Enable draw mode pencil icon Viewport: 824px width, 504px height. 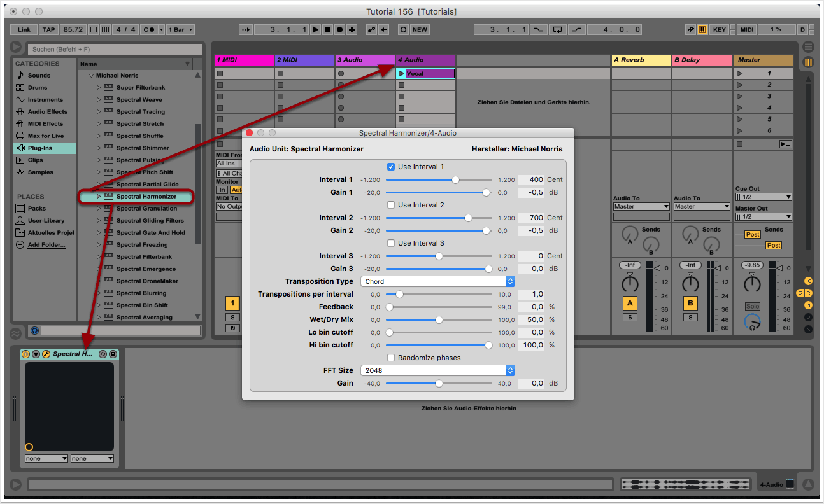point(691,30)
